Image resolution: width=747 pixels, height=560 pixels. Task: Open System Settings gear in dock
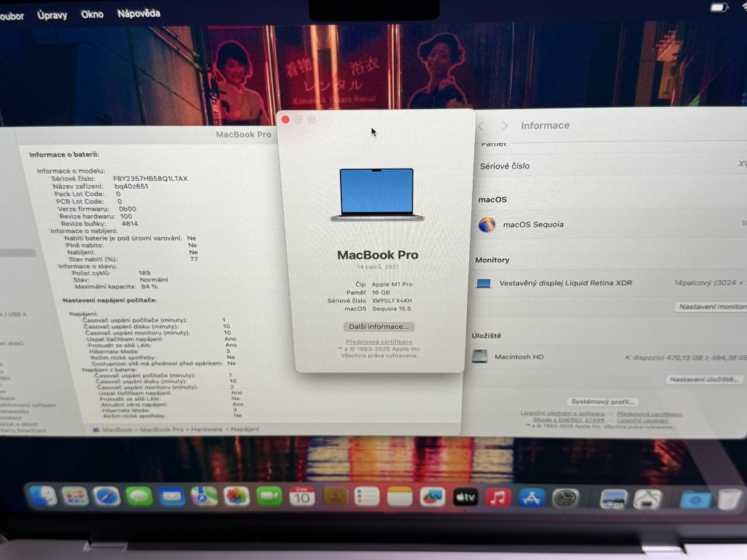pyautogui.click(x=565, y=498)
